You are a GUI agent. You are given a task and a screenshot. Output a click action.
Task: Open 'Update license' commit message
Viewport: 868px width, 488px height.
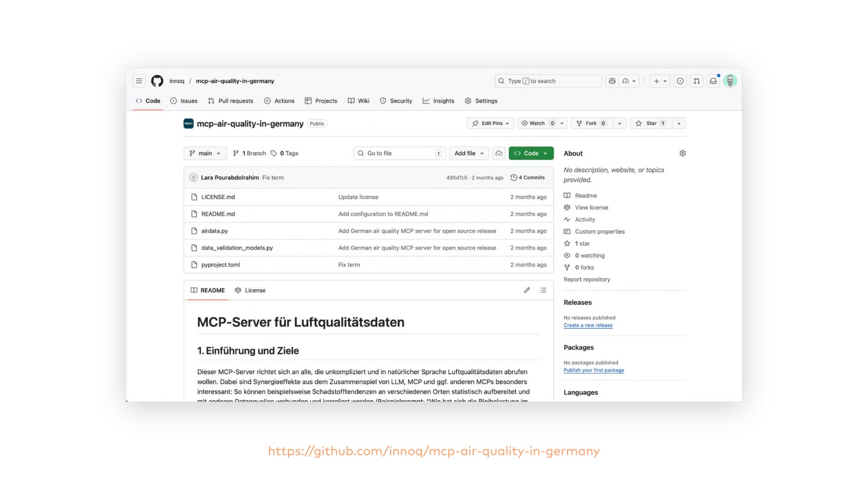[358, 197]
